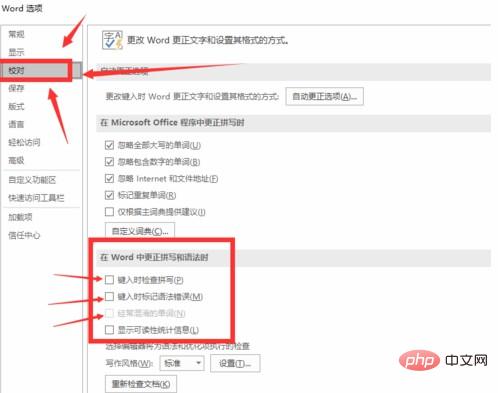Open the 常规 category
Screen dimensions: 498x393
pyautogui.click(x=16, y=34)
